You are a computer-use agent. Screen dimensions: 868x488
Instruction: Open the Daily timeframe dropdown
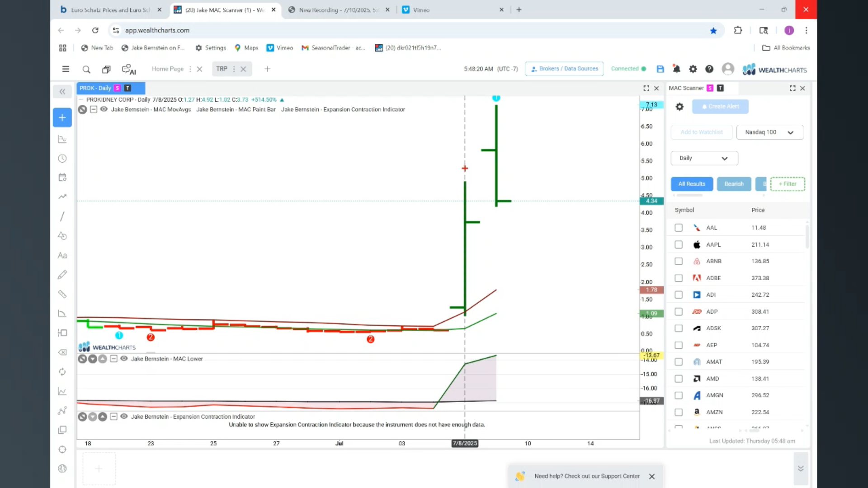704,158
